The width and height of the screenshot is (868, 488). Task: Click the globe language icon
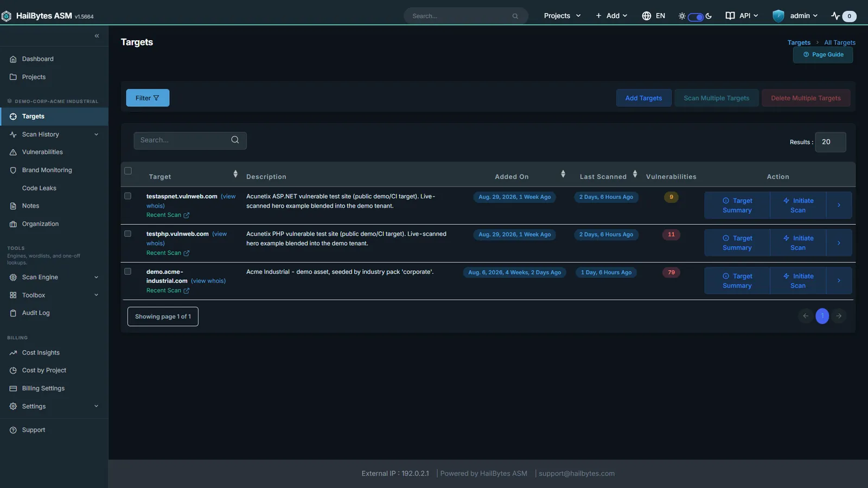tap(646, 16)
